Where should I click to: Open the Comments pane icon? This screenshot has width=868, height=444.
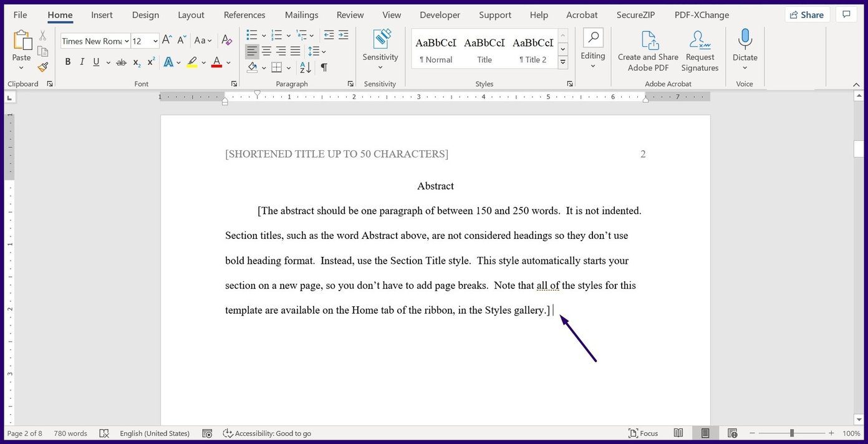pos(846,15)
